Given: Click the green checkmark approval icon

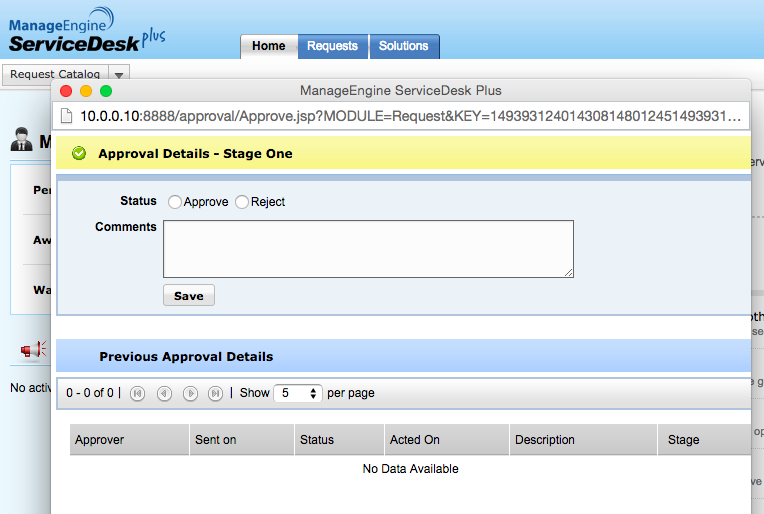Looking at the screenshot, I should pyautogui.click(x=78, y=153).
